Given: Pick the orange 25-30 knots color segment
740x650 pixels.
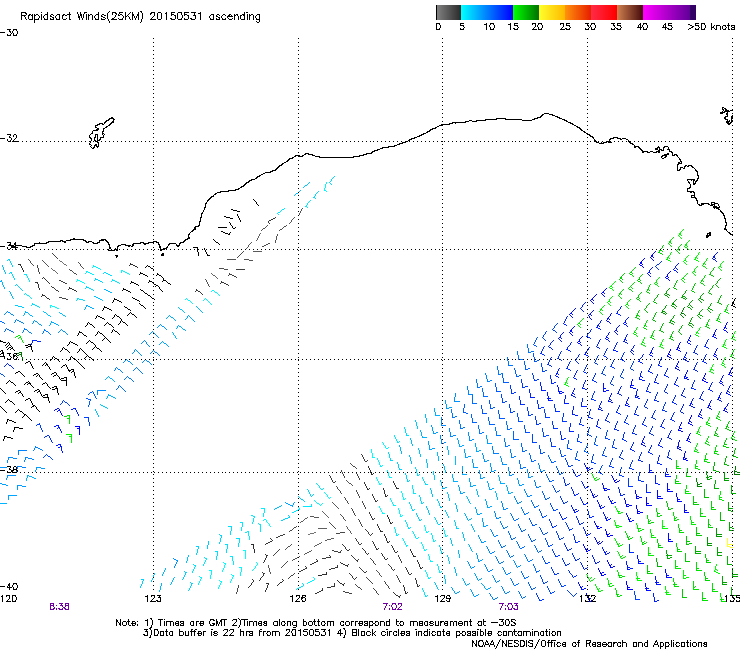Looking at the screenshot, I should [578, 12].
